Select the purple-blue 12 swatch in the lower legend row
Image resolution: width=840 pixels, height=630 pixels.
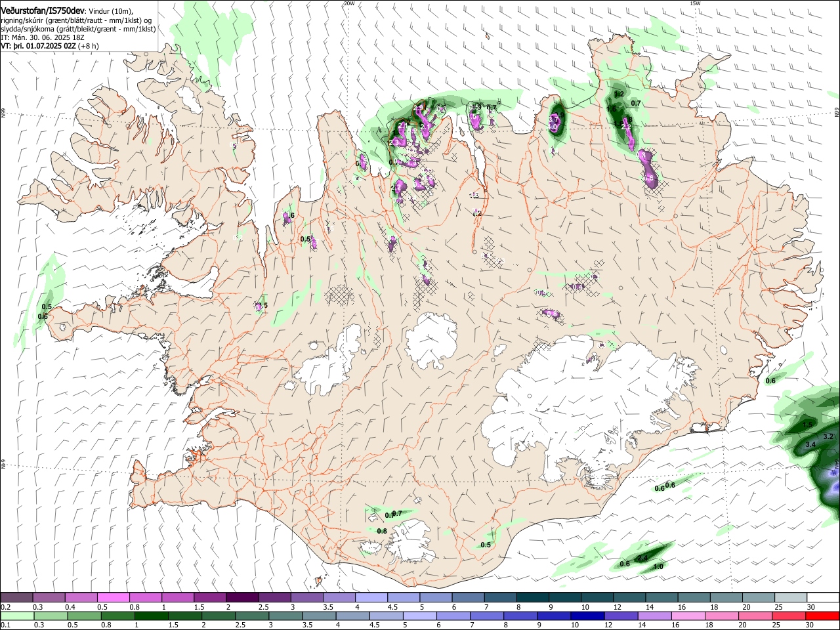[x=621, y=616]
